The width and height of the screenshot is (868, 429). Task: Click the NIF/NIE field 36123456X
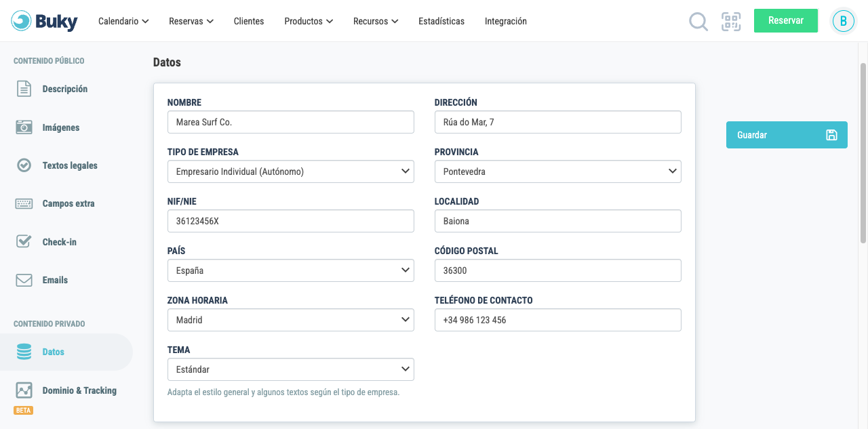coord(291,221)
